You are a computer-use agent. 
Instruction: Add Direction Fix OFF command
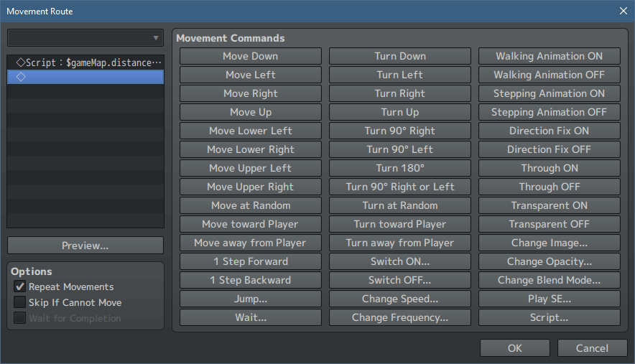tap(550, 149)
